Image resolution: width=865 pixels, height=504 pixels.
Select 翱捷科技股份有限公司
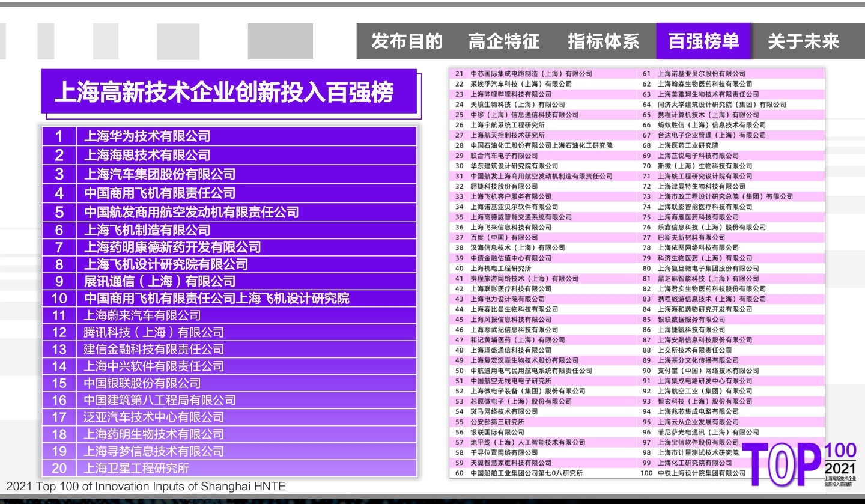pos(504,186)
